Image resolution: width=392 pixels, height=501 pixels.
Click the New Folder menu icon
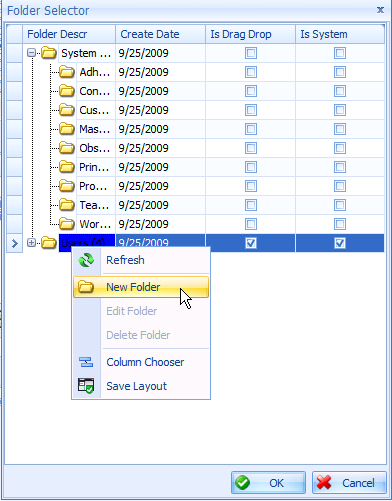[86, 287]
